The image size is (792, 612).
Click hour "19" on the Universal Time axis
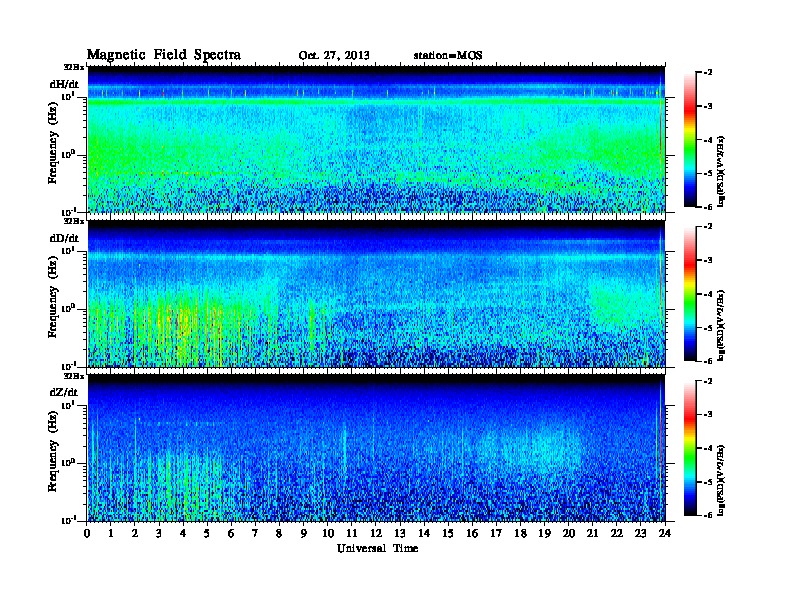(544, 534)
